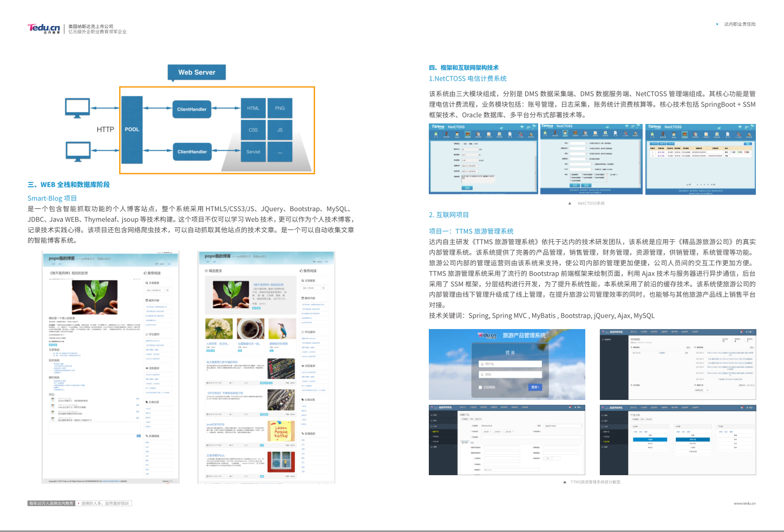This screenshot has height=532, width=784.
Task: Click the JS block in Web Server diagram
Action: [279, 130]
